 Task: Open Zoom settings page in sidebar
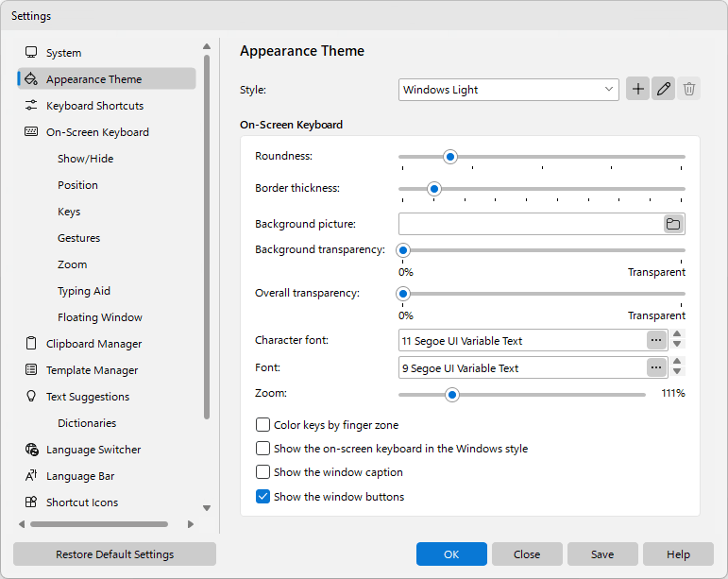[x=72, y=264]
